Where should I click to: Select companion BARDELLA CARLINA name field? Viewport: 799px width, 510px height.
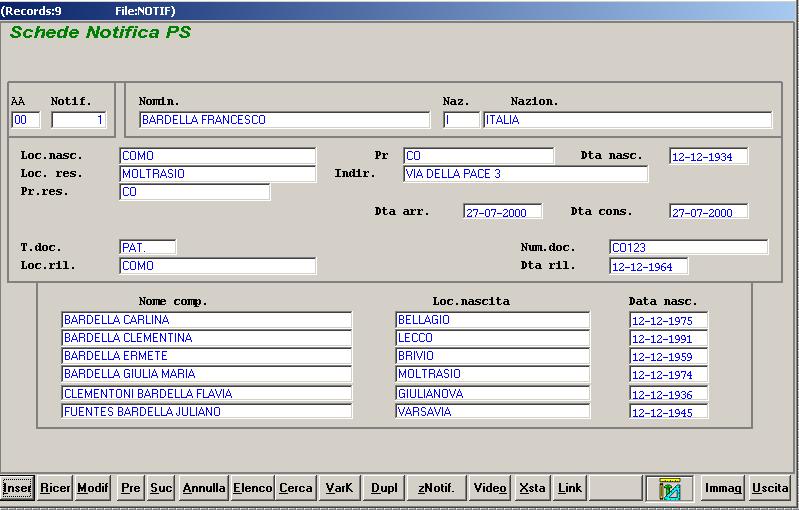pyautogui.click(x=206, y=320)
